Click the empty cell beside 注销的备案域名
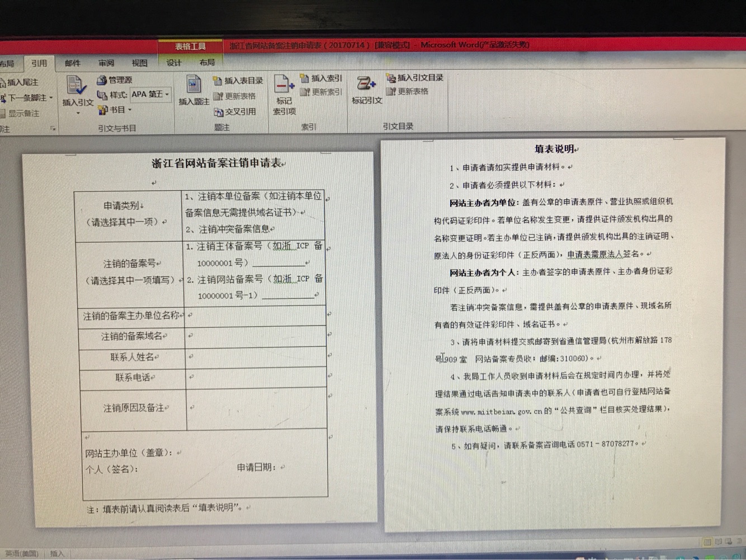Screen dimensions: 746x560 pos(256,337)
